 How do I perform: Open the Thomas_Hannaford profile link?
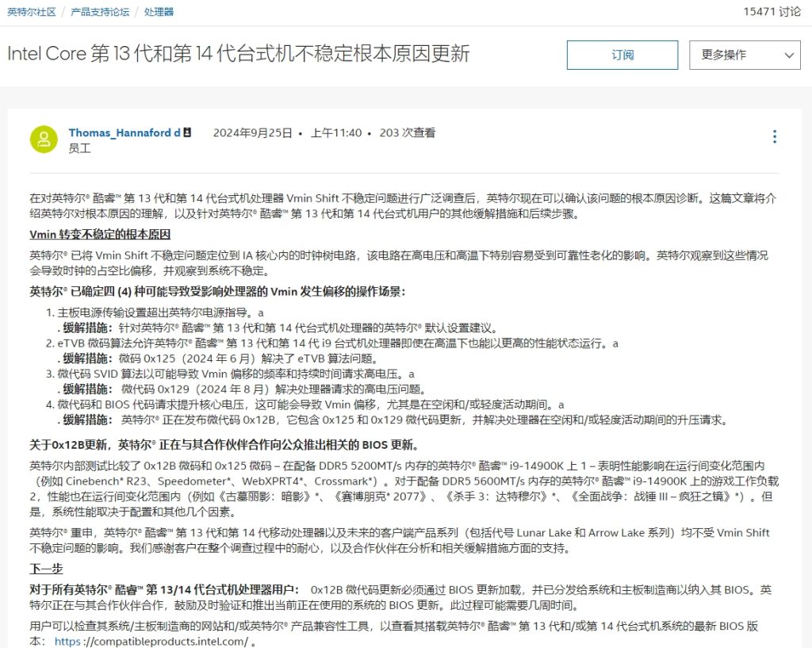[x=124, y=132]
